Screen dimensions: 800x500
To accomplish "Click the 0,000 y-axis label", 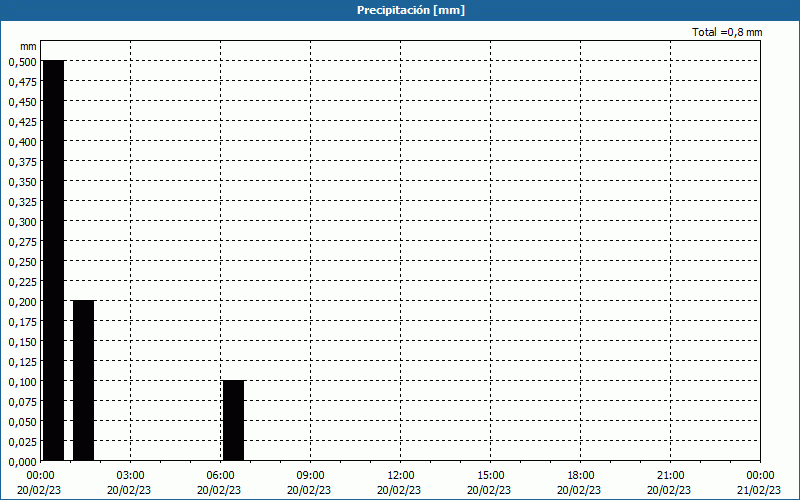I will 23,462.
